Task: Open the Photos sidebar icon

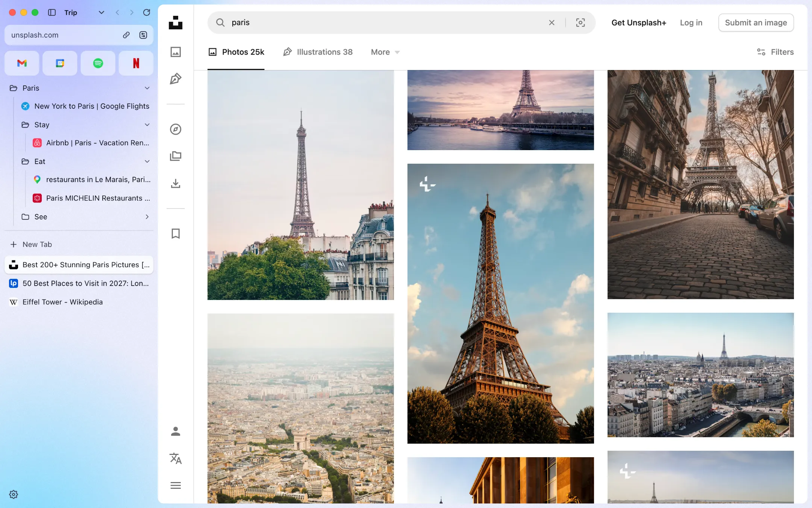Action: coord(176,52)
